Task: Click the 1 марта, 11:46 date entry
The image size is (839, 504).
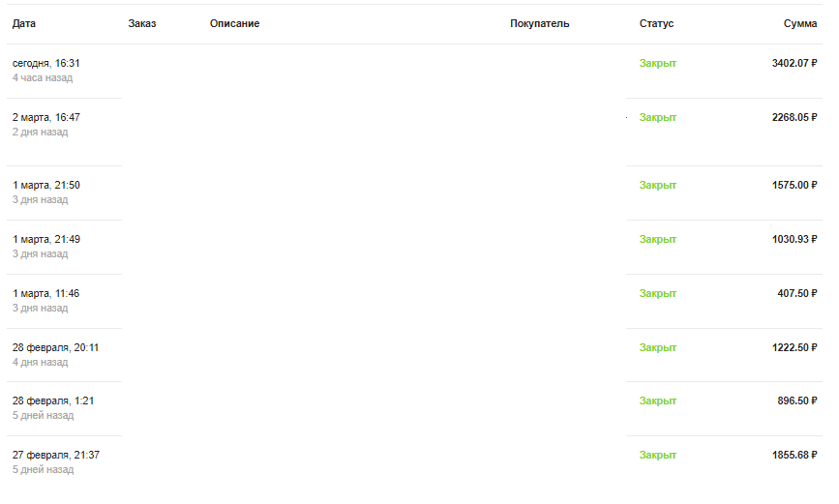Action: click(x=46, y=293)
